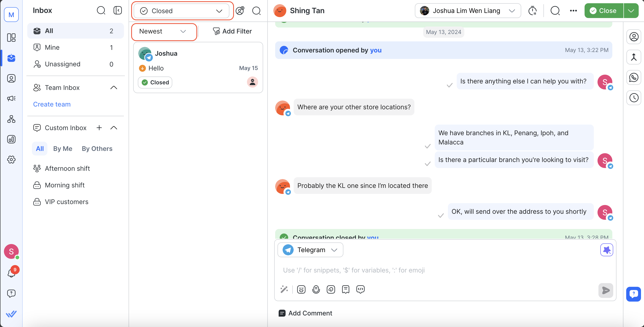Image resolution: width=644 pixels, height=327 pixels.
Task: Open AI assist star icon in composer
Action: tap(606, 250)
